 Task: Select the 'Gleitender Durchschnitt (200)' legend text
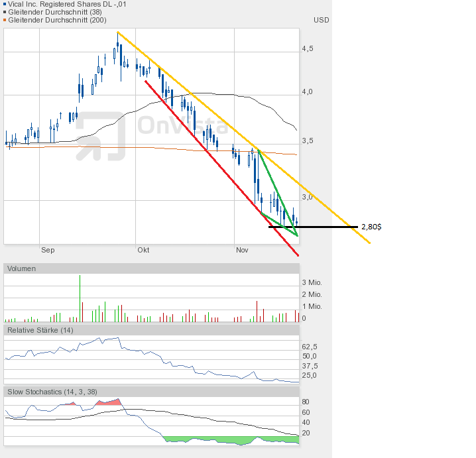(57, 20)
